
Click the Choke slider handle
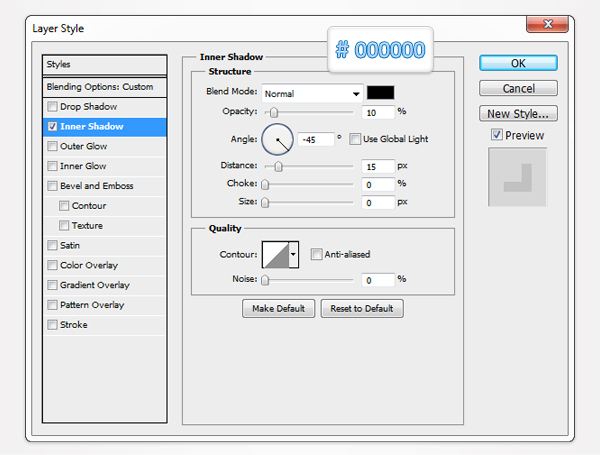click(x=265, y=184)
